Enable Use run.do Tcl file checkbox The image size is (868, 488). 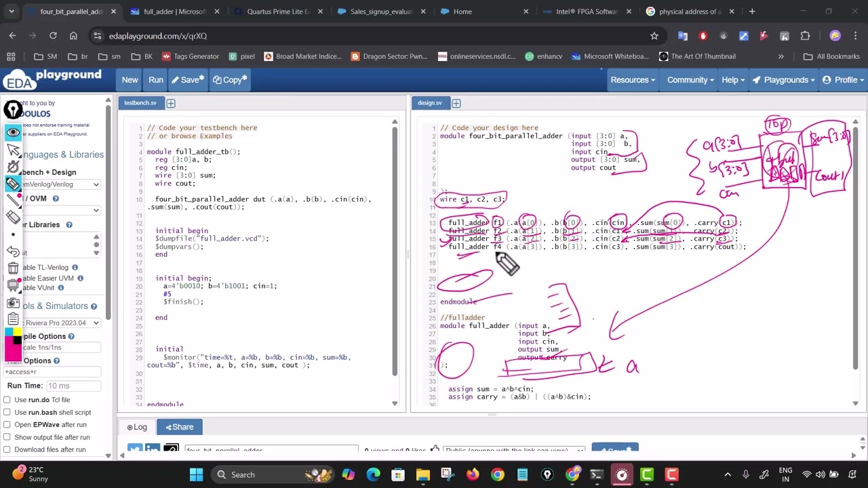point(7,400)
